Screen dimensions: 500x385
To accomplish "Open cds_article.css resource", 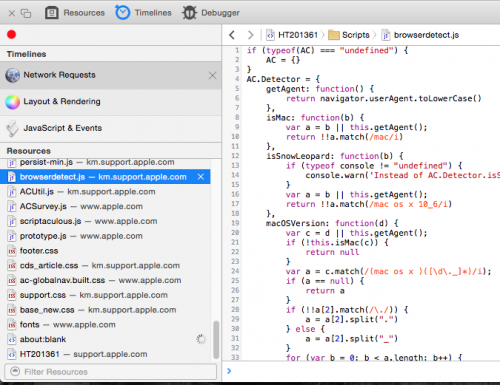I will [105, 265].
